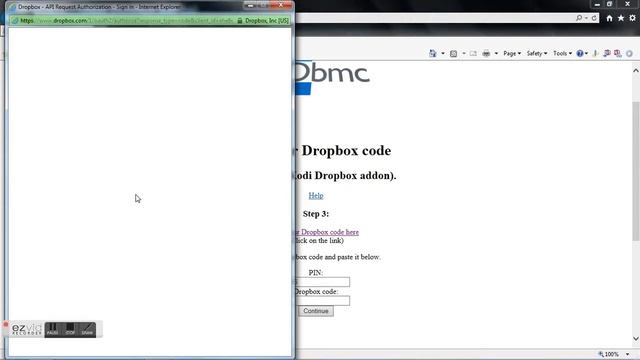The image size is (640, 360).
Task: Click the last round icon in command bar
Action: [629, 53]
